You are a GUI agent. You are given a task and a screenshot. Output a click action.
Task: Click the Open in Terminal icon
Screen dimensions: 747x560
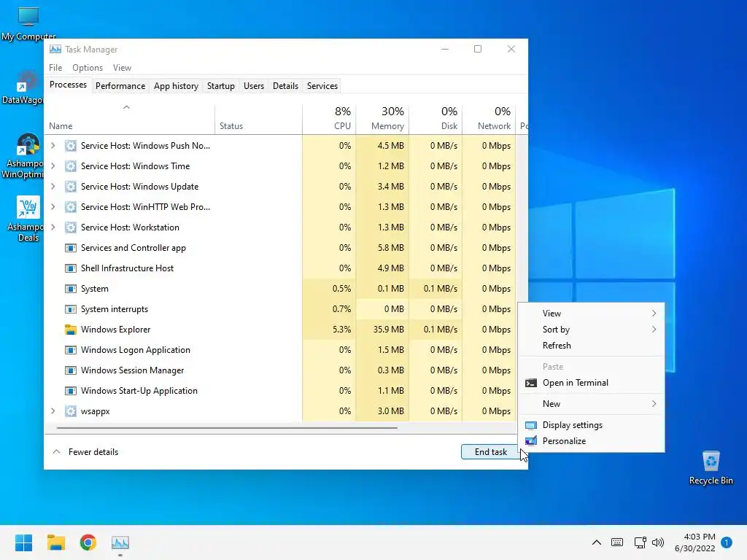click(531, 383)
